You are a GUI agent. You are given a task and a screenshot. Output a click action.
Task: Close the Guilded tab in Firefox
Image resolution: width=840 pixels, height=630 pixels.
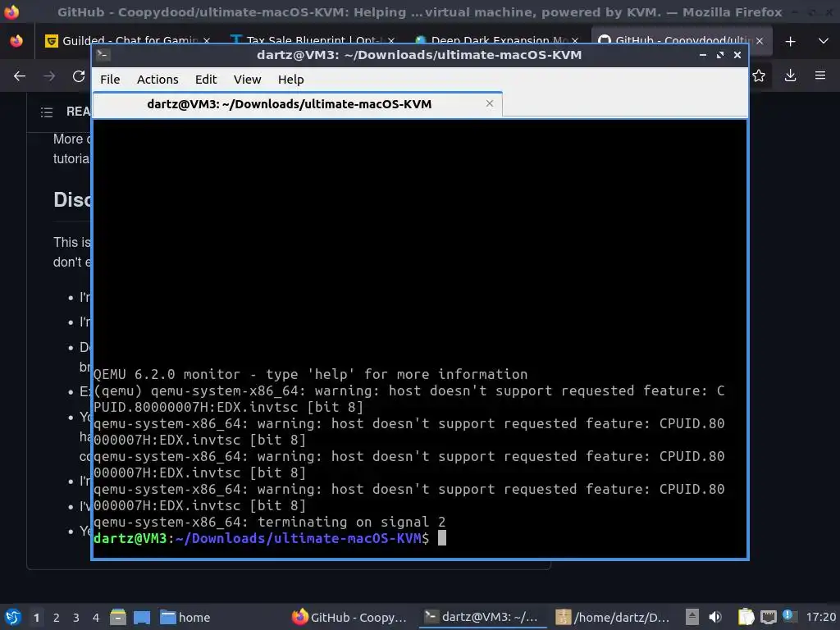pos(207,41)
